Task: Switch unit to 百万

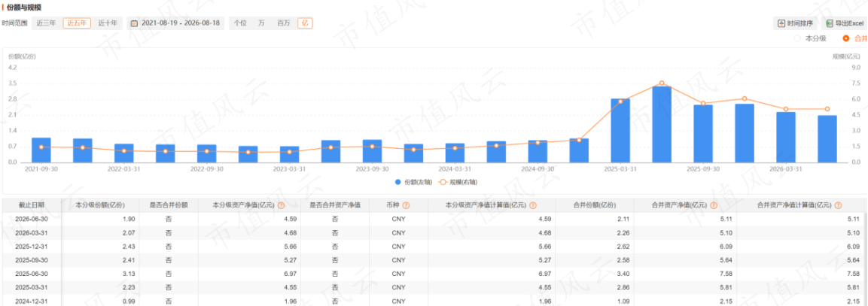Action: click(x=283, y=23)
